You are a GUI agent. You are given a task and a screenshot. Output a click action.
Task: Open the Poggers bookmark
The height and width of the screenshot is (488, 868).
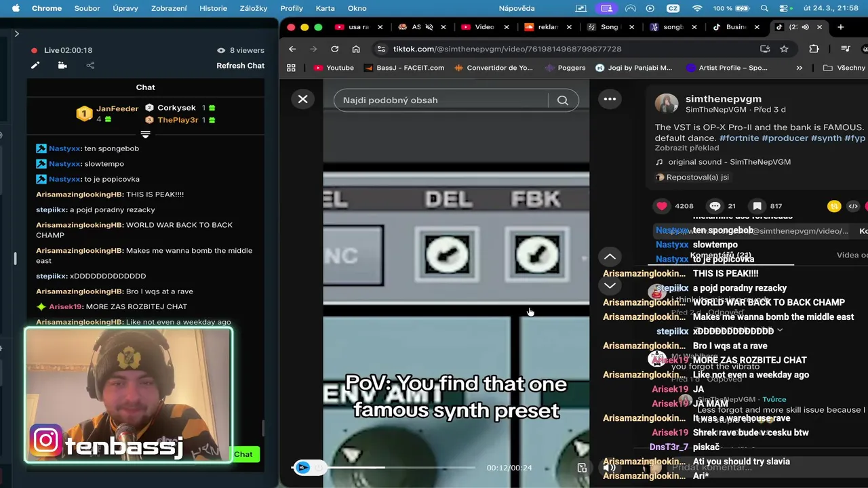click(x=565, y=68)
